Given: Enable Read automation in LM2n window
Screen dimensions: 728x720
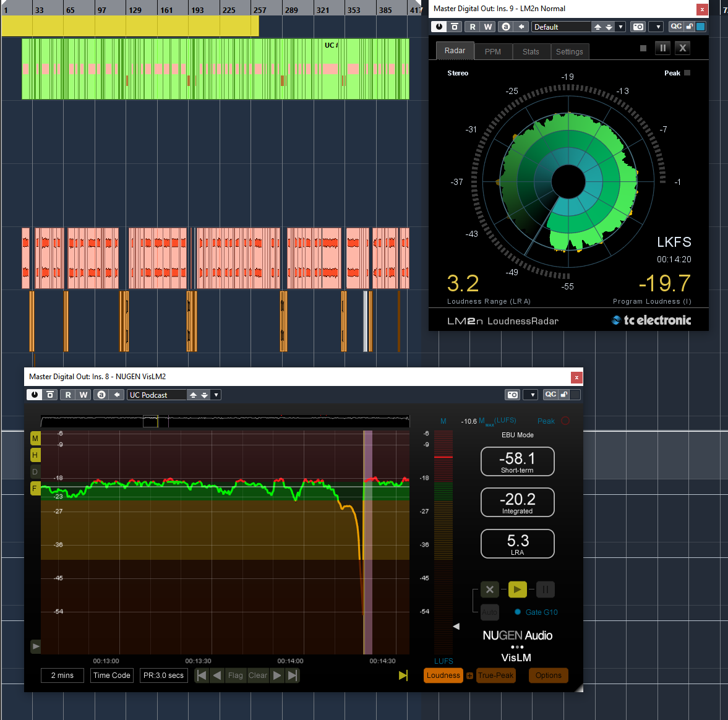Looking at the screenshot, I should point(472,27).
